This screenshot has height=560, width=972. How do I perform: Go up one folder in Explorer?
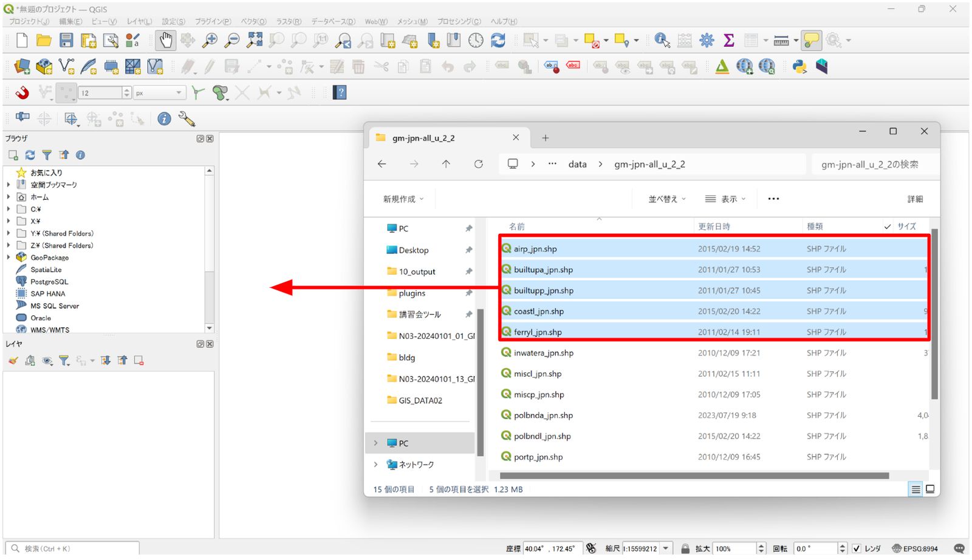[x=446, y=164]
